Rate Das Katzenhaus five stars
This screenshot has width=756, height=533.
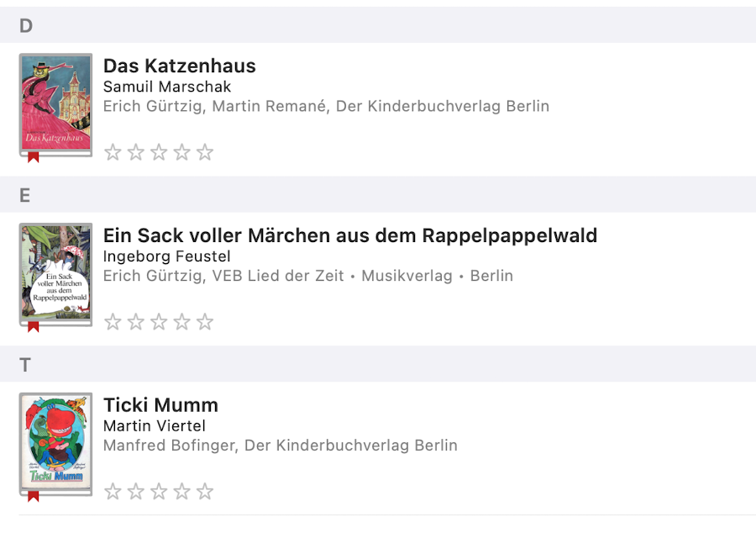click(205, 152)
